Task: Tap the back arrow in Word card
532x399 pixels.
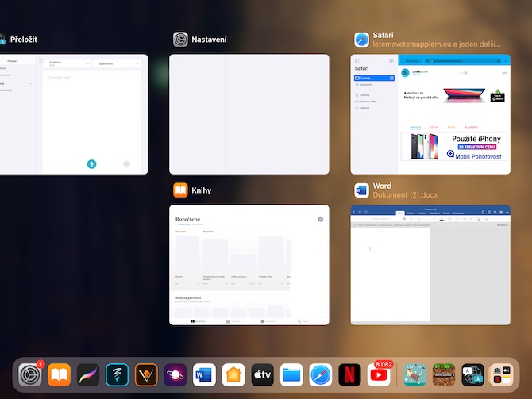Action: (354, 213)
